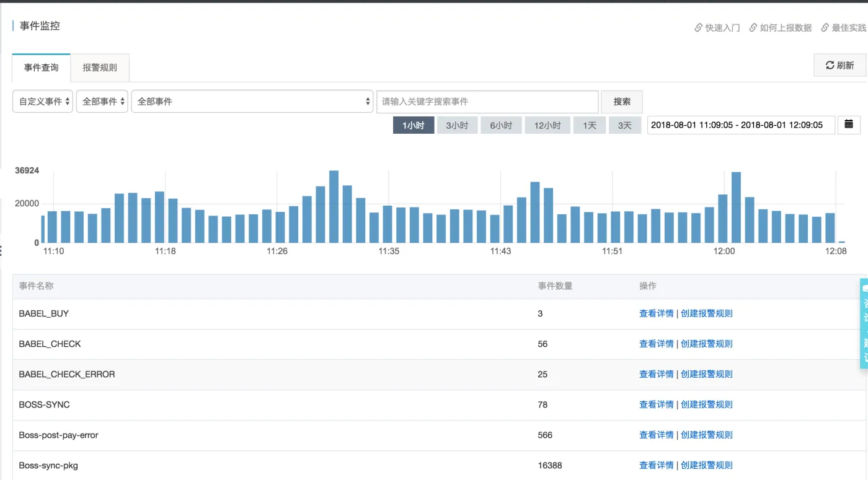Select the 3小时 time range
The width and height of the screenshot is (868, 480).
458,125
